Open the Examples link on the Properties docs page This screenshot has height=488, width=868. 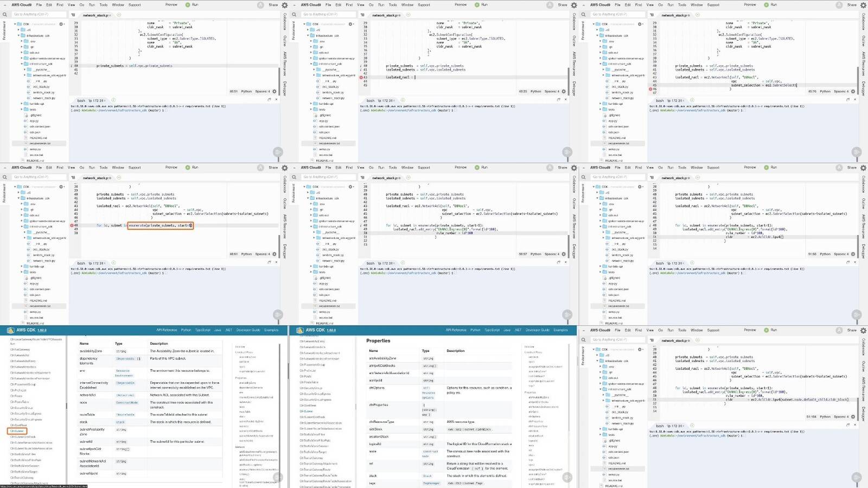pos(560,330)
